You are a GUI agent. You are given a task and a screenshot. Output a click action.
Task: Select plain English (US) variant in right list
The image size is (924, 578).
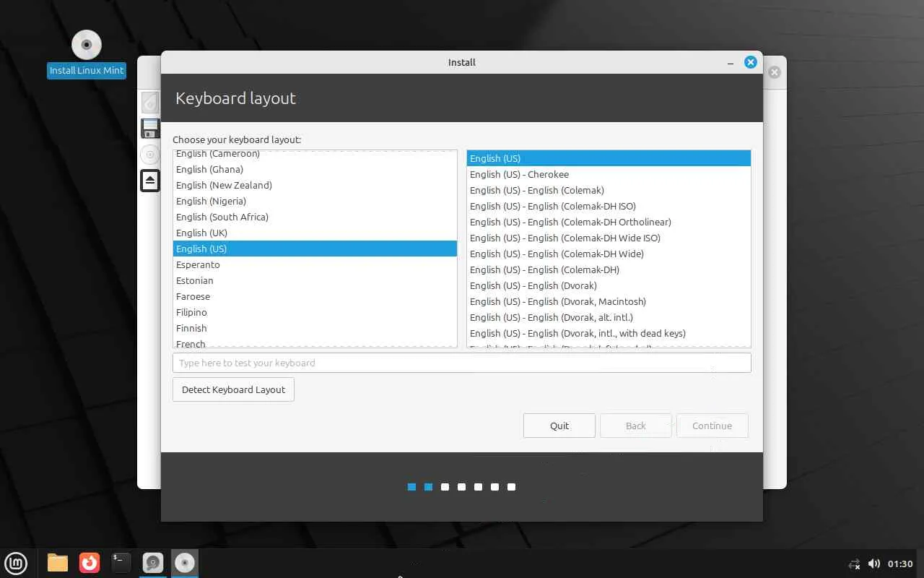tap(609, 158)
